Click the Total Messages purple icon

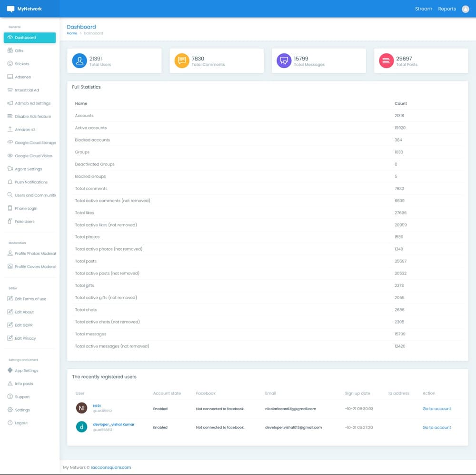[x=284, y=61]
